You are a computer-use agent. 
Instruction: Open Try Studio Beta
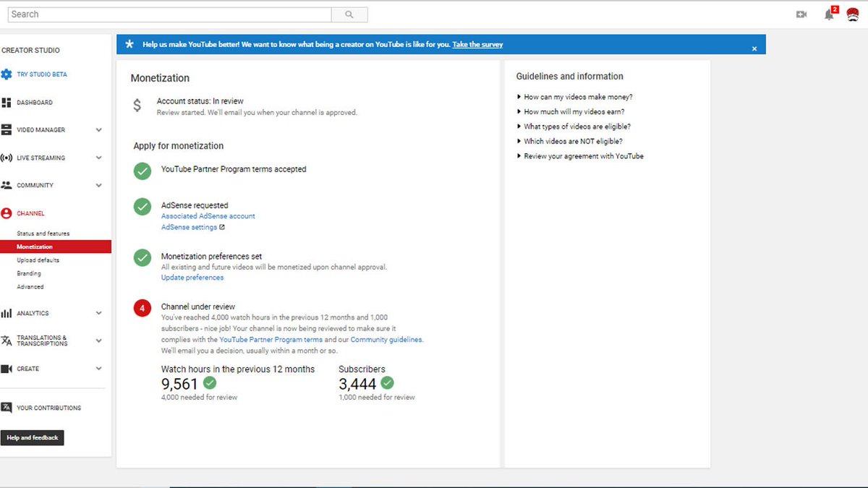42,74
